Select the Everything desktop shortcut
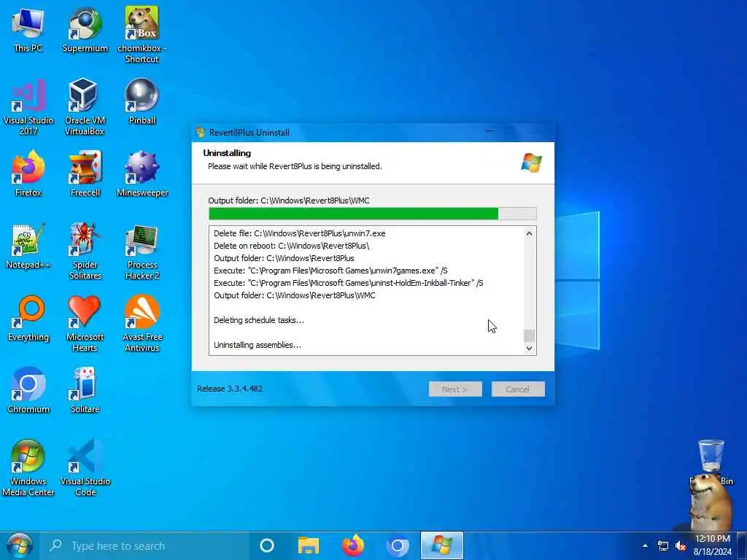 (x=28, y=318)
